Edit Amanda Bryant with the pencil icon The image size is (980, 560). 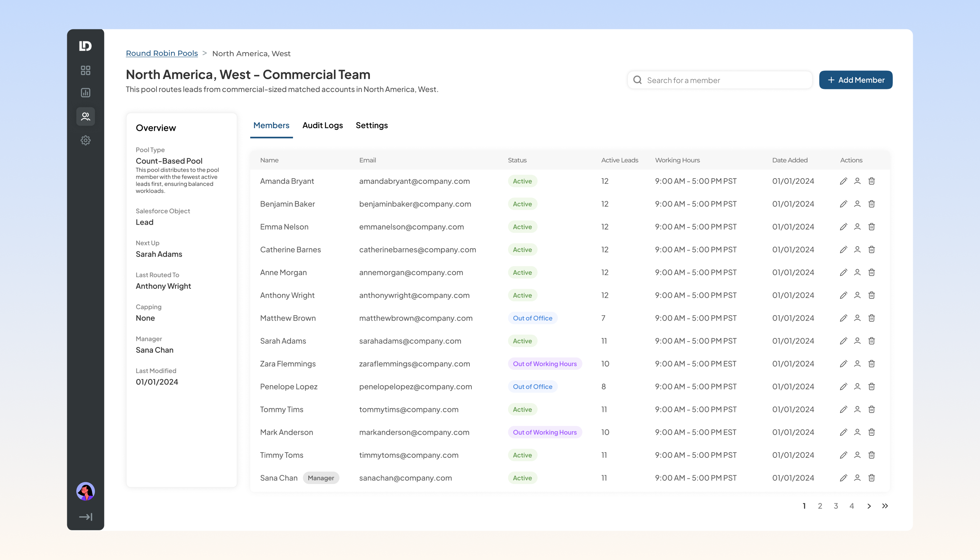click(843, 181)
